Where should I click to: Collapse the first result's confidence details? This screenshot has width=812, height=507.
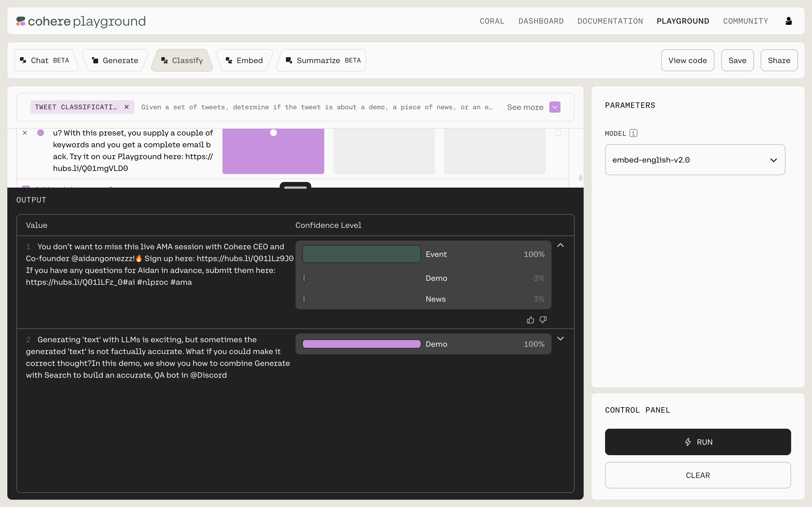560,245
